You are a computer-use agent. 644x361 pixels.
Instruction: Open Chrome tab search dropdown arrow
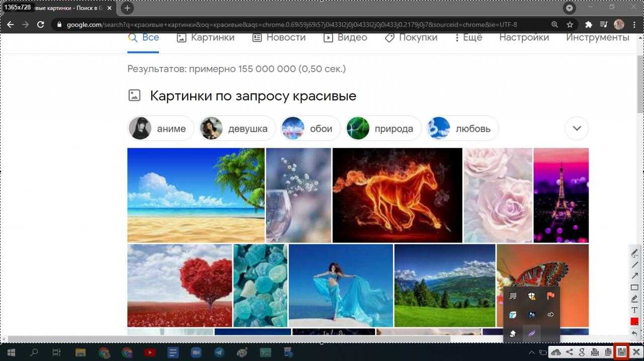coord(570,8)
